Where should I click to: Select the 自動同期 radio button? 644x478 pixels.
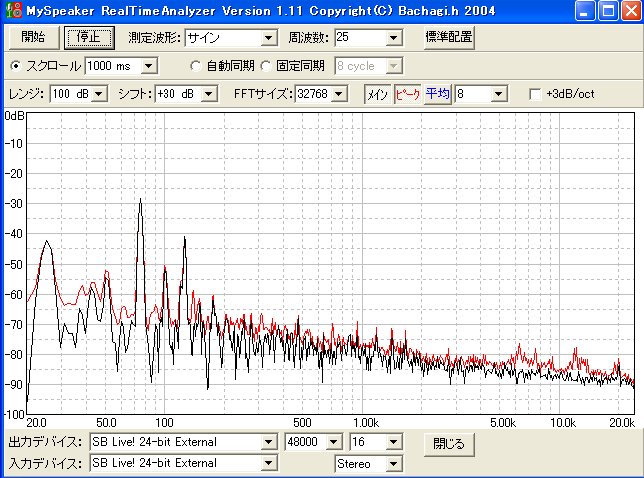(196, 66)
